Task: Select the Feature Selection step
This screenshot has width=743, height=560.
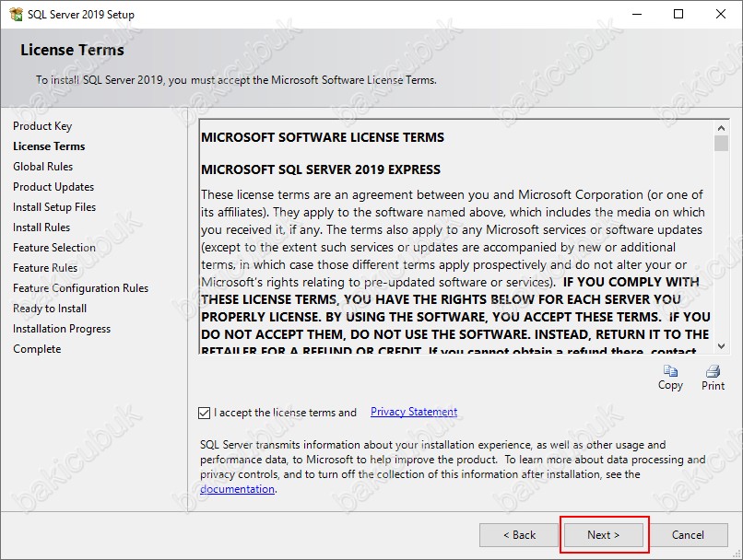Action: point(54,248)
